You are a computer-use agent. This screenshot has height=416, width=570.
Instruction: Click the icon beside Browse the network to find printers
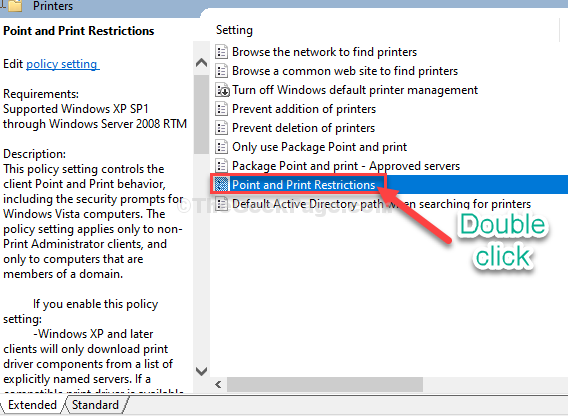click(221, 52)
